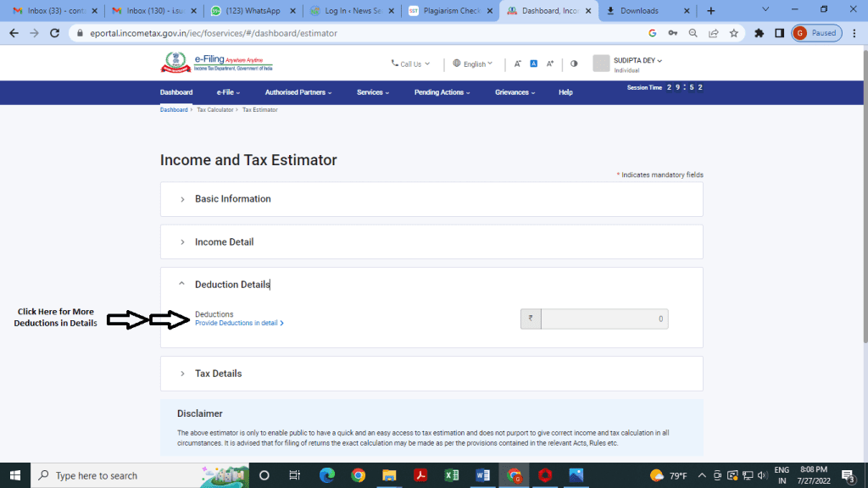Click the site lock icon in address bar
Image resolution: width=868 pixels, height=488 pixels.
[80, 33]
